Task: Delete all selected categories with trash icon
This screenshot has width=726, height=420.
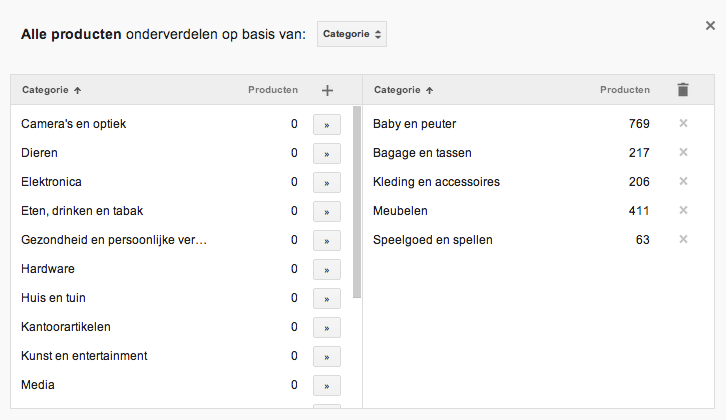Action: point(683,90)
